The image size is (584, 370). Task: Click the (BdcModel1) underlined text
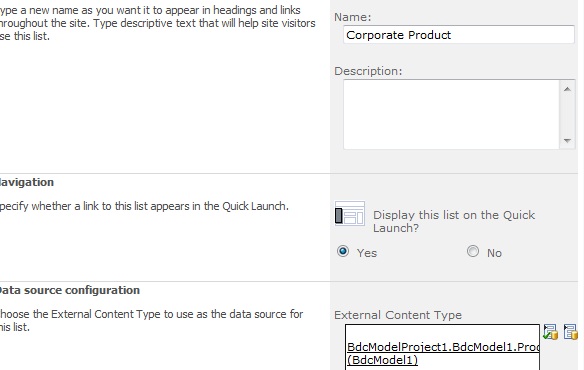click(383, 360)
